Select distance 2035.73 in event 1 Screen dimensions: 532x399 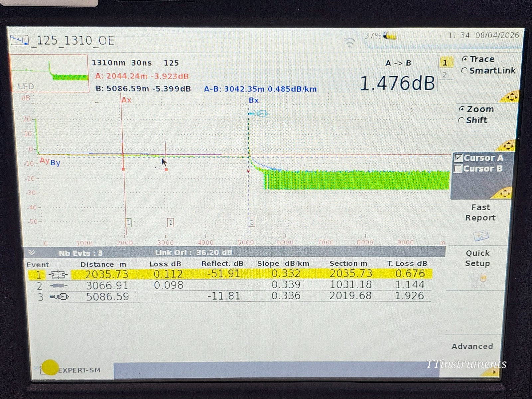[x=107, y=274]
